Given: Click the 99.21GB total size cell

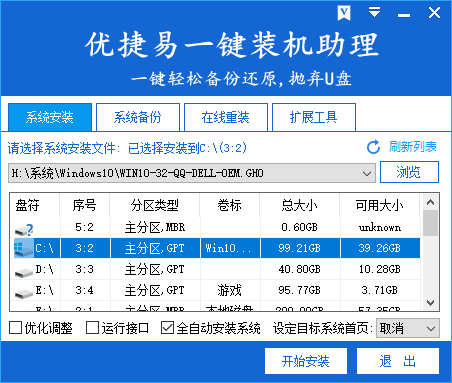Looking at the screenshot, I should click(x=300, y=248).
